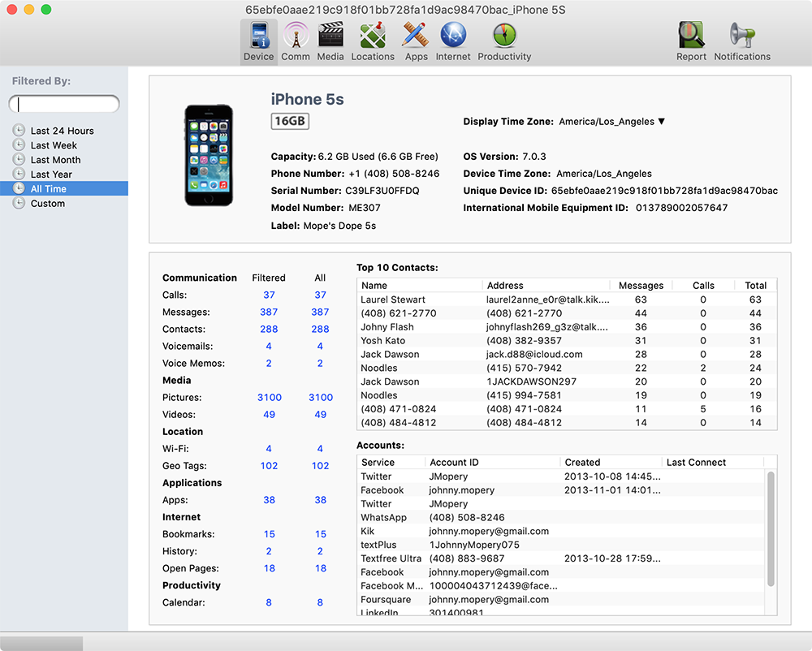812x651 pixels.
Task: Select the 1JACKDAWSON297 address cell
Action: pyautogui.click(x=531, y=382)
